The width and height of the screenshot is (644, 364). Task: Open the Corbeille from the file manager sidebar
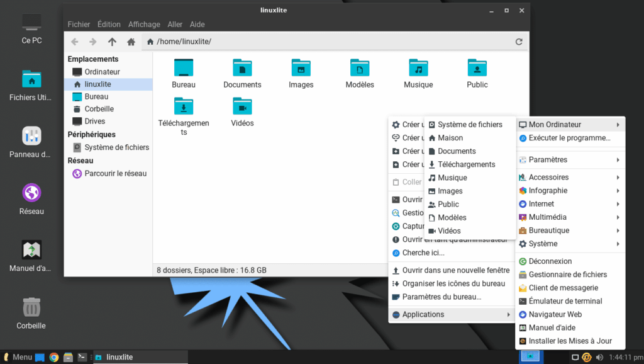tap(98, 108)
